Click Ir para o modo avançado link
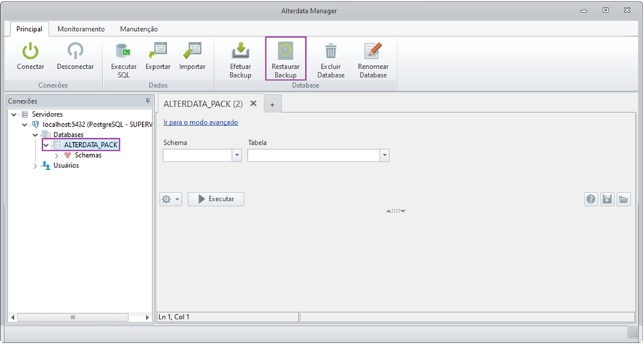 pos(200,122)
